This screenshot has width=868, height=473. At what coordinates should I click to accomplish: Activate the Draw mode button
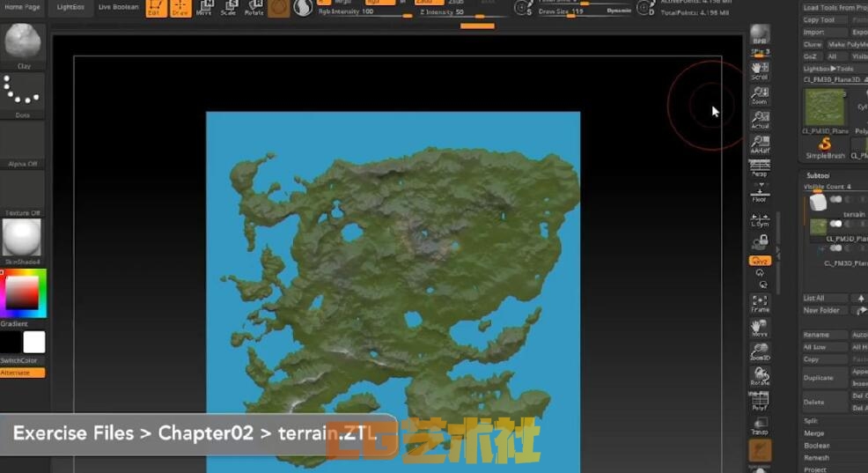pyautogui.click(x=180, y=8)
